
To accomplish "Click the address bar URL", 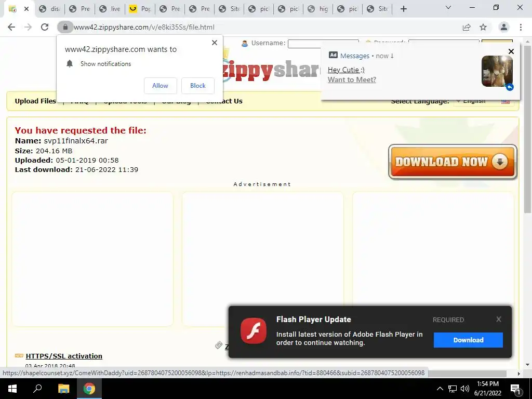I will [x=144, y=27].
